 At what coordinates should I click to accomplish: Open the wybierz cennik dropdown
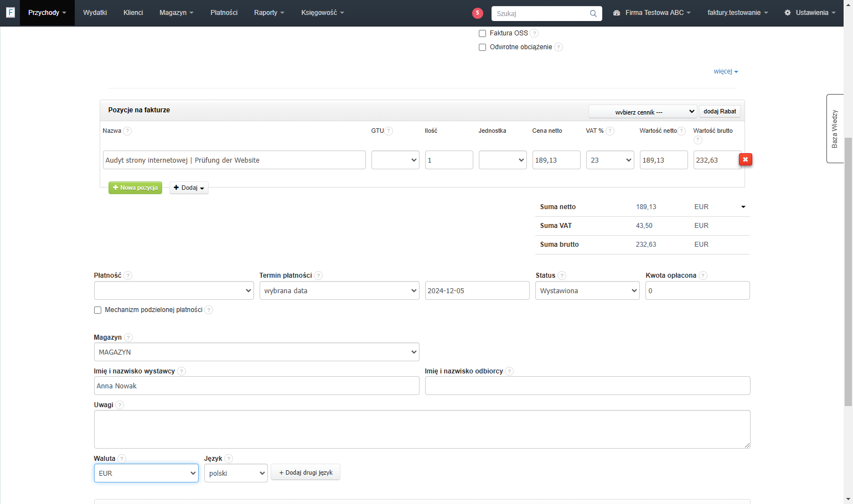[x=642, y=112]
